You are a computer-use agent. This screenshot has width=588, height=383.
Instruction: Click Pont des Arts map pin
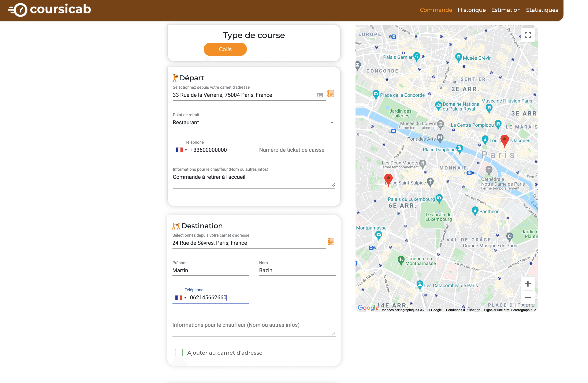click(440, 138)
